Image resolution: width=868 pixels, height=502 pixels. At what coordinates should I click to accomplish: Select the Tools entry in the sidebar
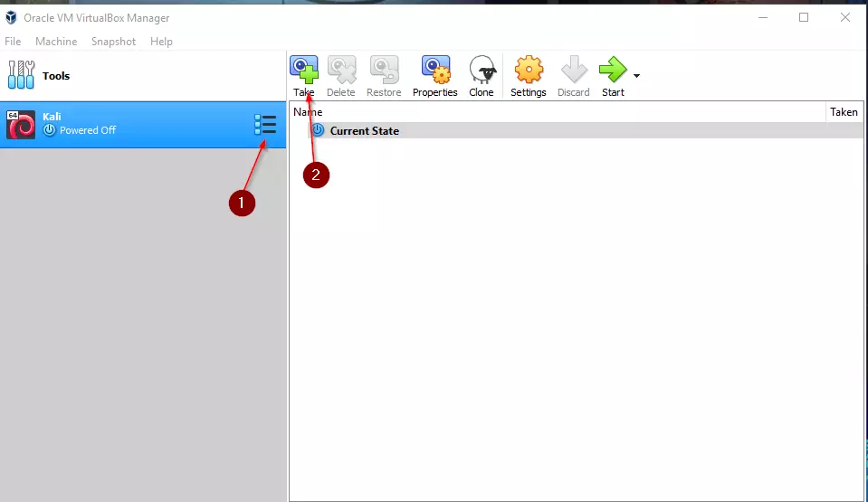click(x=54, y=76)
